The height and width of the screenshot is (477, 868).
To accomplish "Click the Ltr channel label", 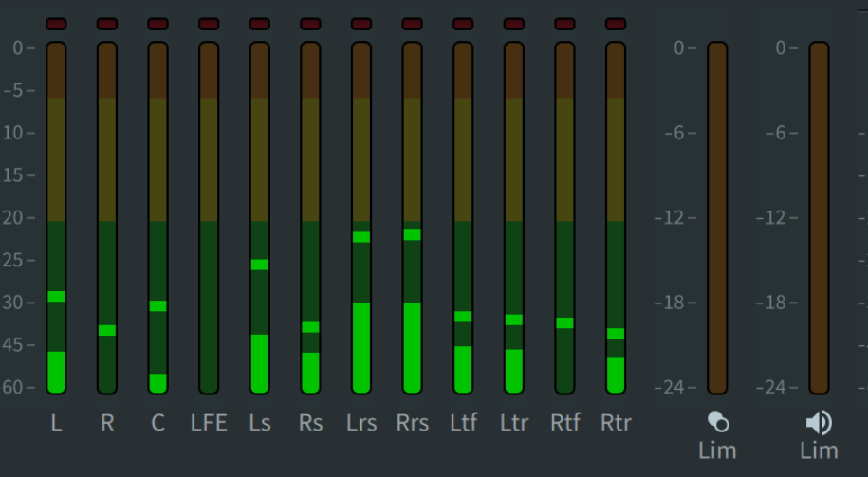I will pyautogui.click(x=514, y=423).
